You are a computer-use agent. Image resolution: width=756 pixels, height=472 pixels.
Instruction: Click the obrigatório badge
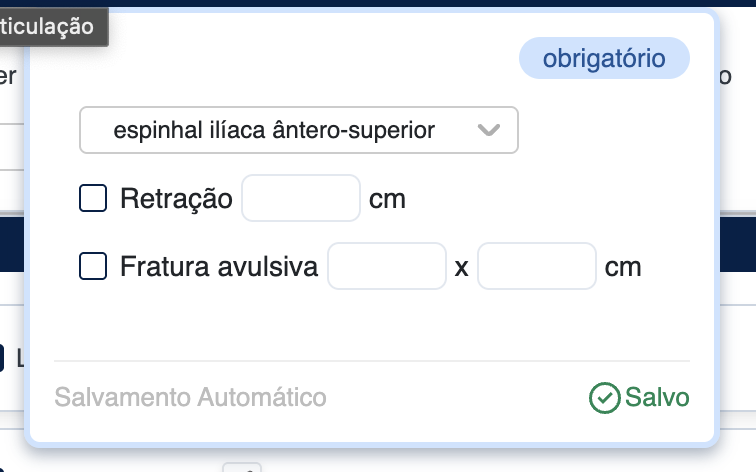coord(604,59)
